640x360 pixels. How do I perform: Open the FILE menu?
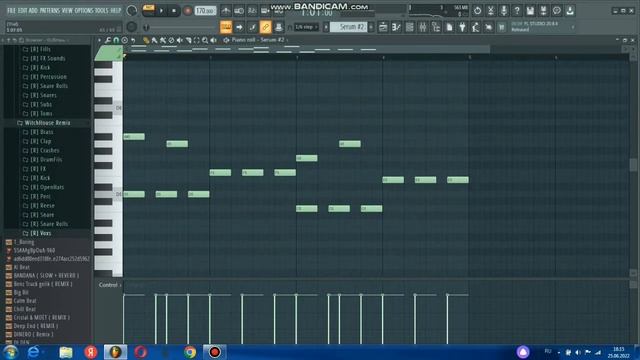click(11, 11)
